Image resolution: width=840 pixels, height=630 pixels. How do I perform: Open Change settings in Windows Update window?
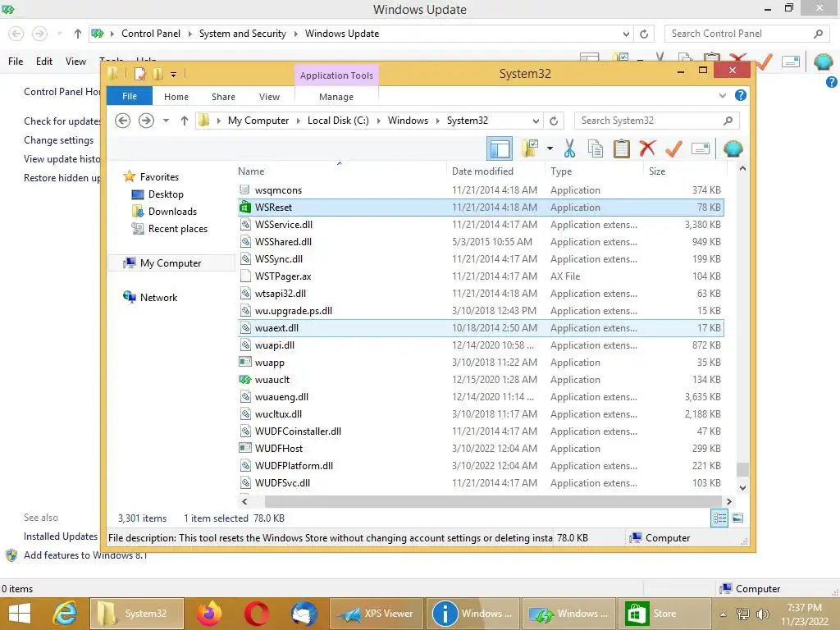click(x=58, y=139)
